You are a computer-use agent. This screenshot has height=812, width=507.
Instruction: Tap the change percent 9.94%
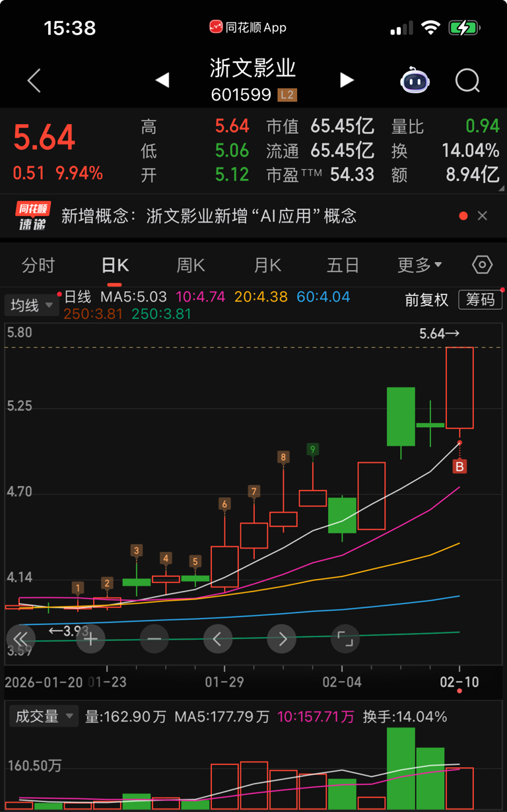79,174
